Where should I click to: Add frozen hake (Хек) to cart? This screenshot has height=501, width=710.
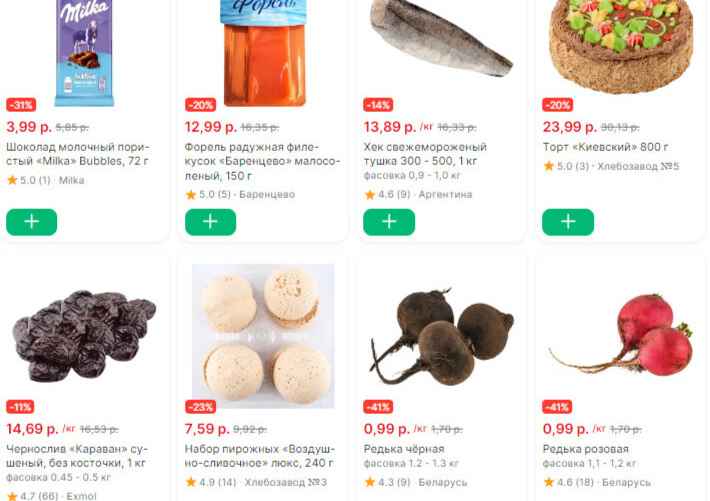(389, 222)
